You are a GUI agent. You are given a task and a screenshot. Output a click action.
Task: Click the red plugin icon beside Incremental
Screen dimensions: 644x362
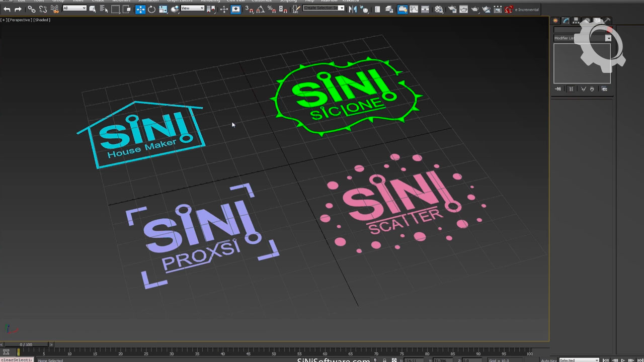pyautogui.click(x=509, y=10)
